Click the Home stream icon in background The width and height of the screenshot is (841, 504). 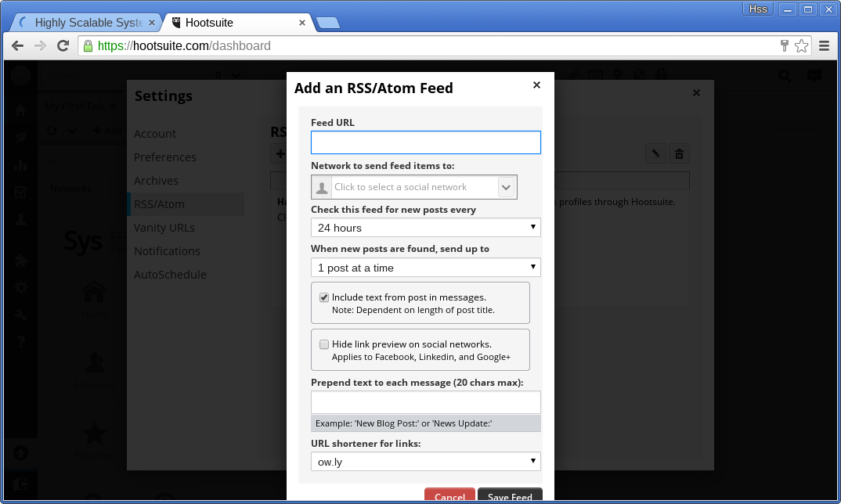94,293
